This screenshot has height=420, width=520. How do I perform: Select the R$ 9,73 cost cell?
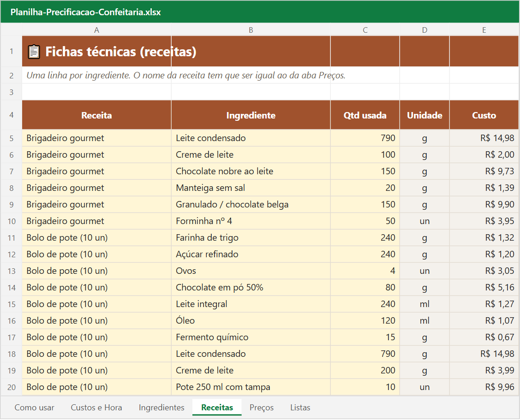pos(484,172)
